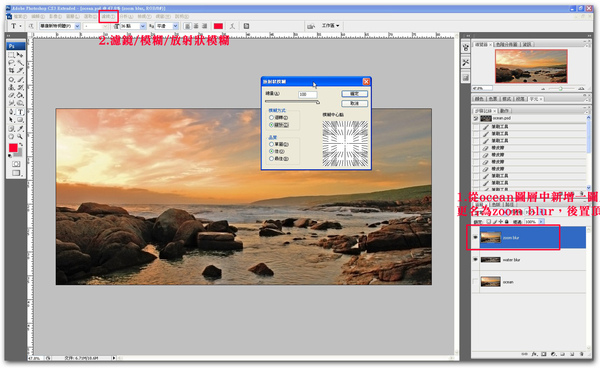600x368 pixels.
Task: Click the create new layer icon
Action: [572, 354]
